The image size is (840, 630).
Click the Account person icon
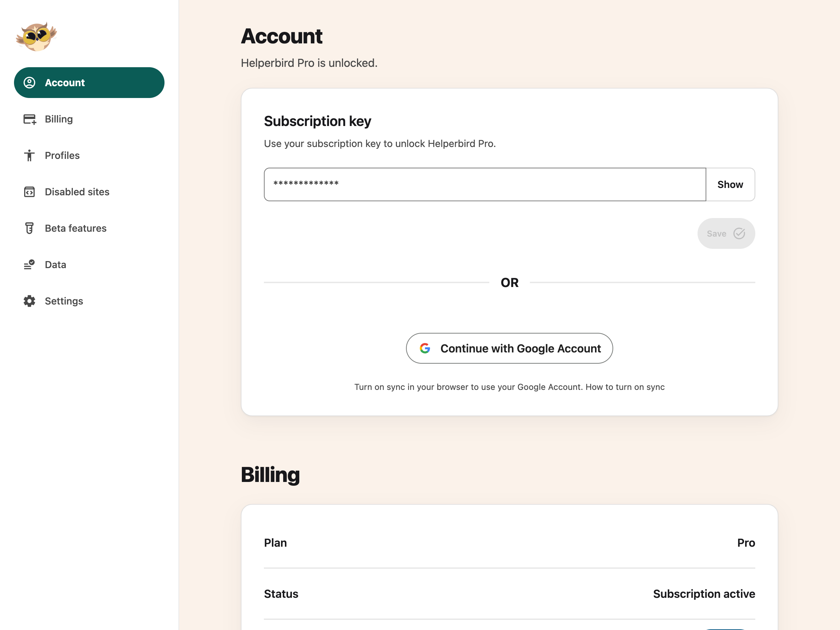(29, 82)
